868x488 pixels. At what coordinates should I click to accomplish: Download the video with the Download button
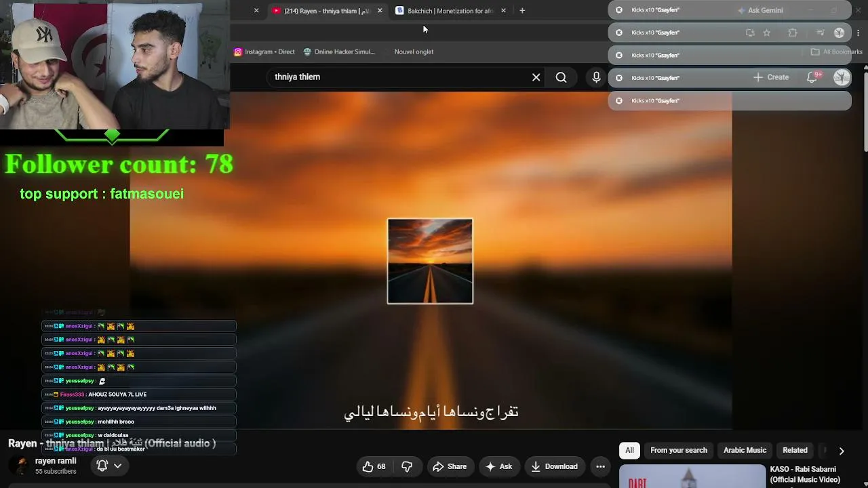point(554,466)
